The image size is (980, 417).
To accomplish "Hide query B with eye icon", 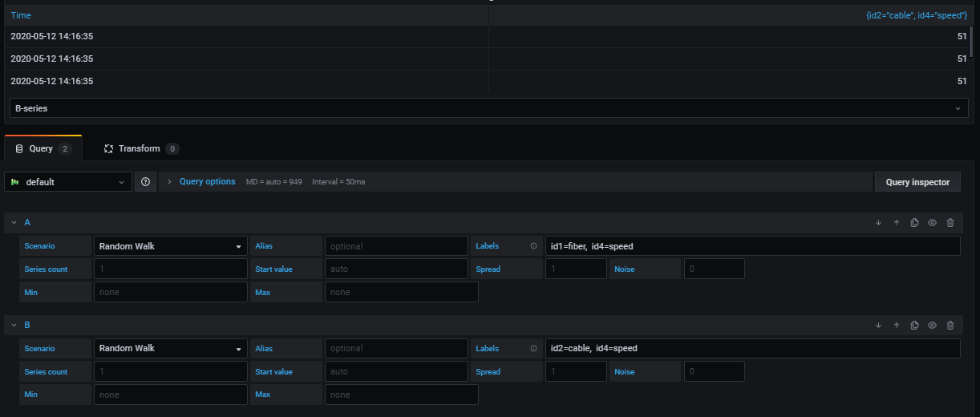I will (x=933, y=325).
